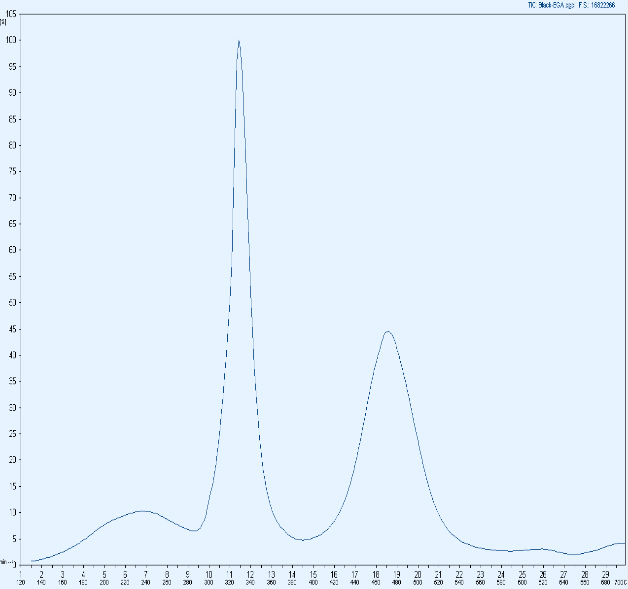Click the 20 minute tick on the x-axis
The width and height of the screenshot is (628, 589).
pyautogui.click(x=417, y=573)
